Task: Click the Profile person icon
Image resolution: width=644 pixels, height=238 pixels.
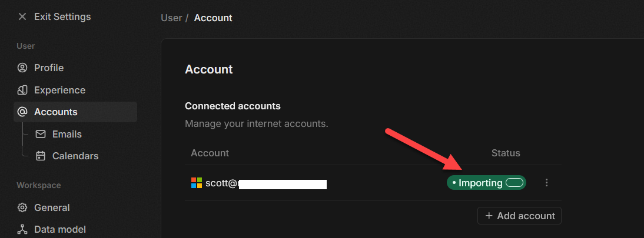Action: 22,68
